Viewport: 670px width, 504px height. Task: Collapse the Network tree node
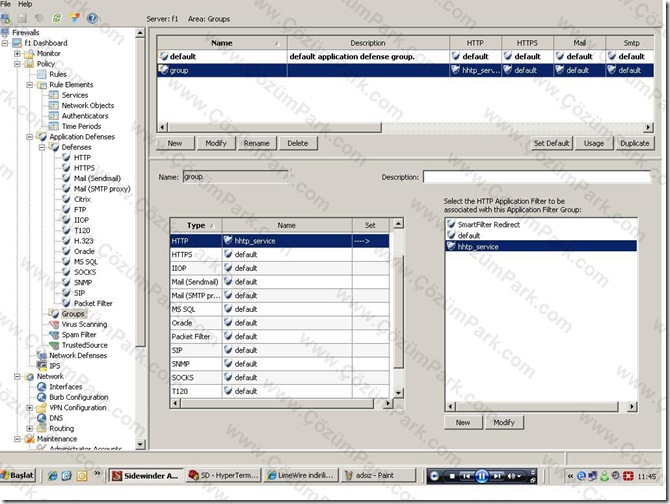17,377
